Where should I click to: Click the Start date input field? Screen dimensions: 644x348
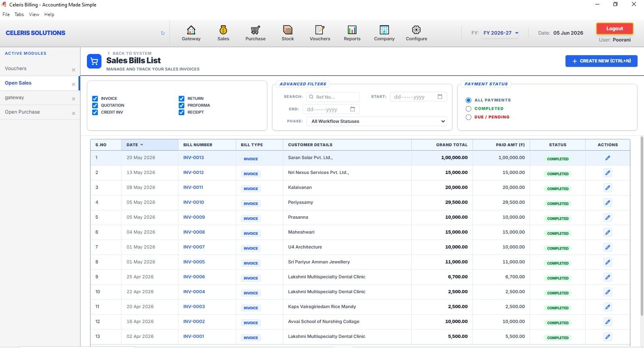pos(418,97)
